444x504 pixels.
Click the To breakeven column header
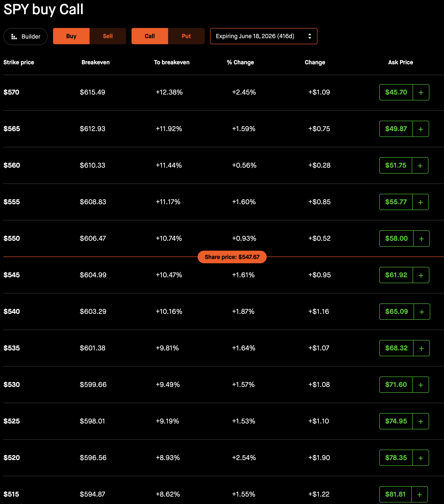coord(172,62)
